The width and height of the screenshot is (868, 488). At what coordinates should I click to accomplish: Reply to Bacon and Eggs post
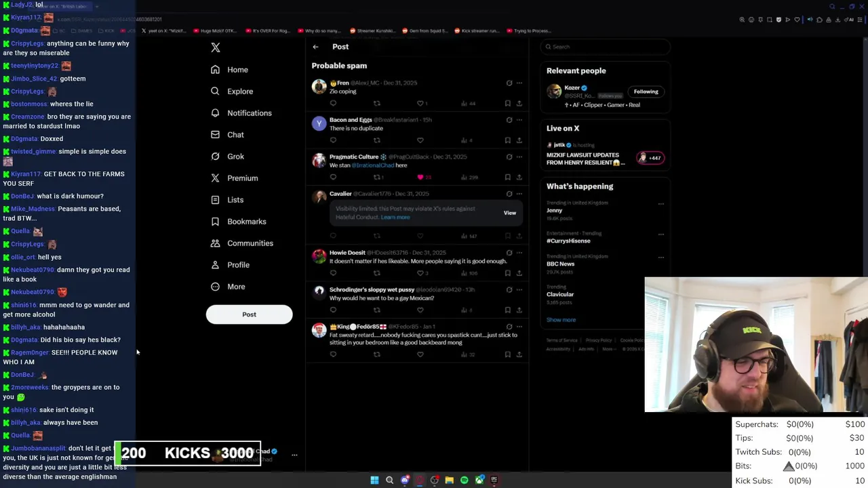click(x=333, y=140)
